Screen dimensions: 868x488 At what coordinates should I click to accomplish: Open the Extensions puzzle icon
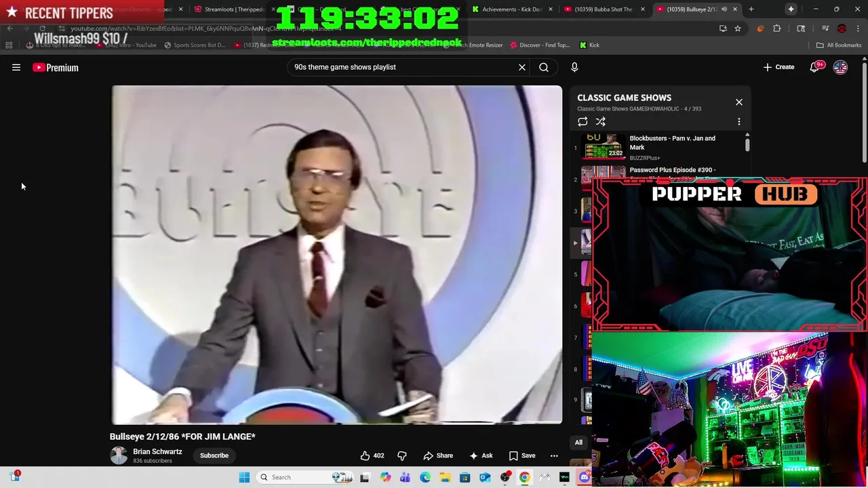777,28
